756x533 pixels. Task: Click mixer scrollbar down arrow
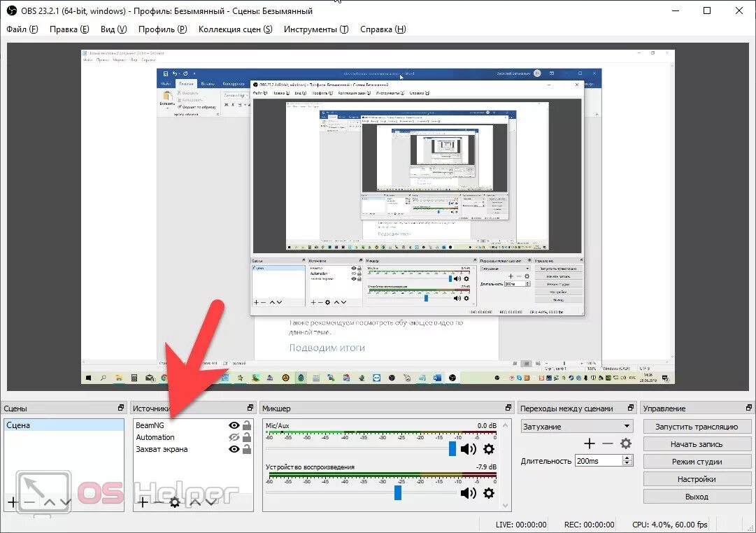tap(506, 505)
